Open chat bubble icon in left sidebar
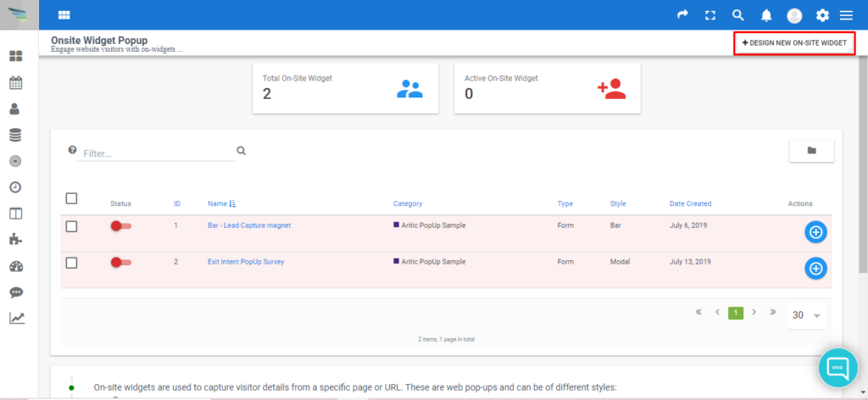Image resolution: width=868 pixels, height=400 pixels. click(x=16, y=292)
